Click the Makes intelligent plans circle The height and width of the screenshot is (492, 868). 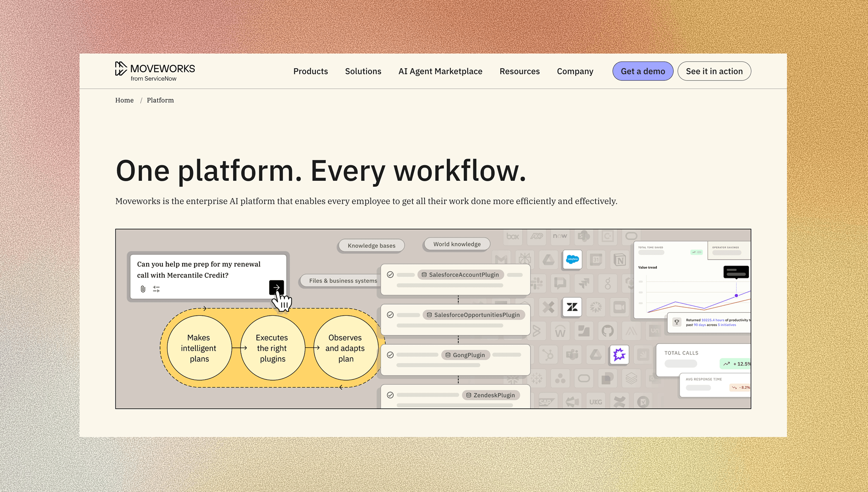click(x=199, y=348)
